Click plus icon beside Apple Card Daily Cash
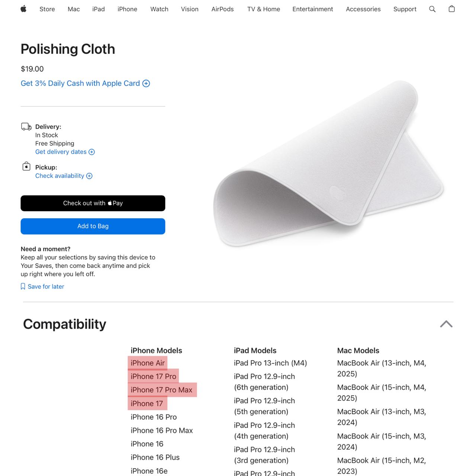The height and width of the screenshot is (476, 476). (x=146, y=83)
